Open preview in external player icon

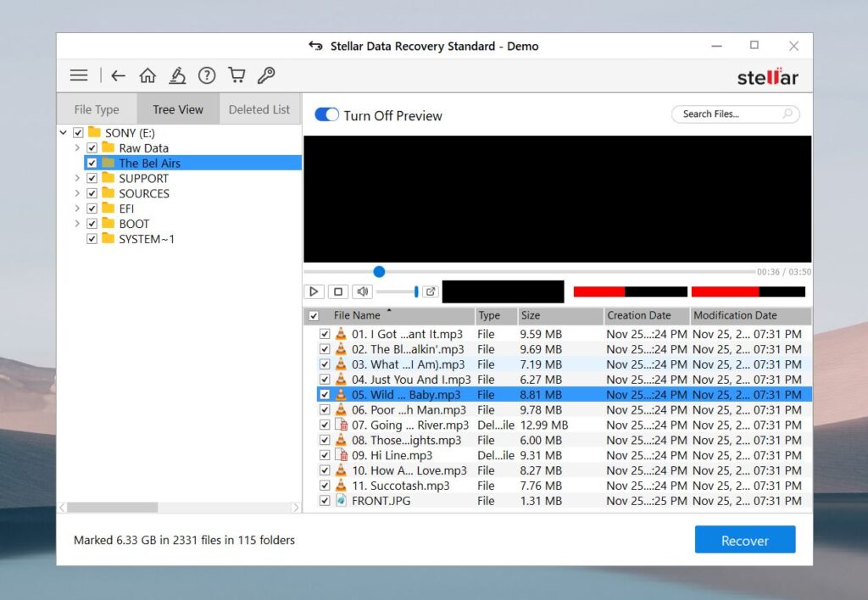pos(430,291)
